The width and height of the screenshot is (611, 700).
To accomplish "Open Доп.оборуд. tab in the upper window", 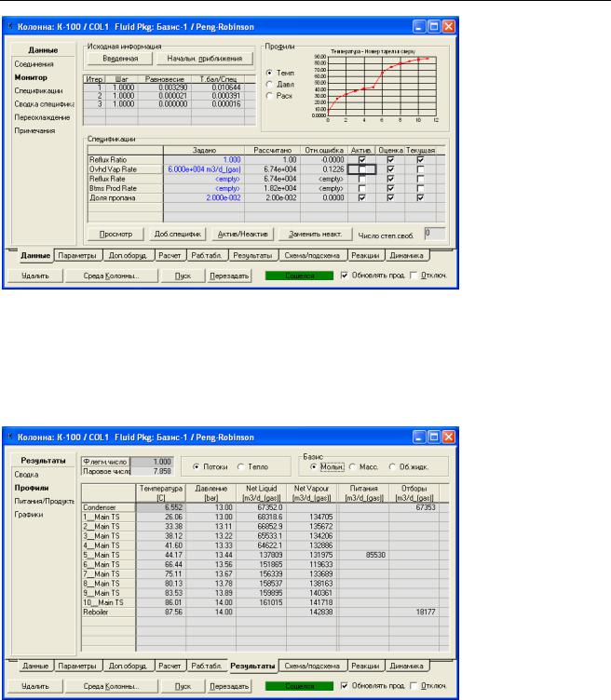I will point(129,256).
